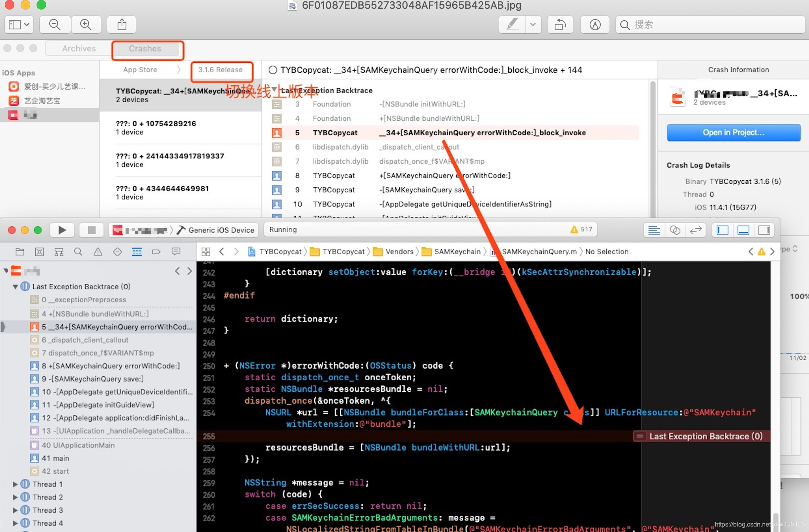809x532 pixels.
Task: Select crash entry ???: 0 + 24144334917819337
Action: click(x=180, y=160)
